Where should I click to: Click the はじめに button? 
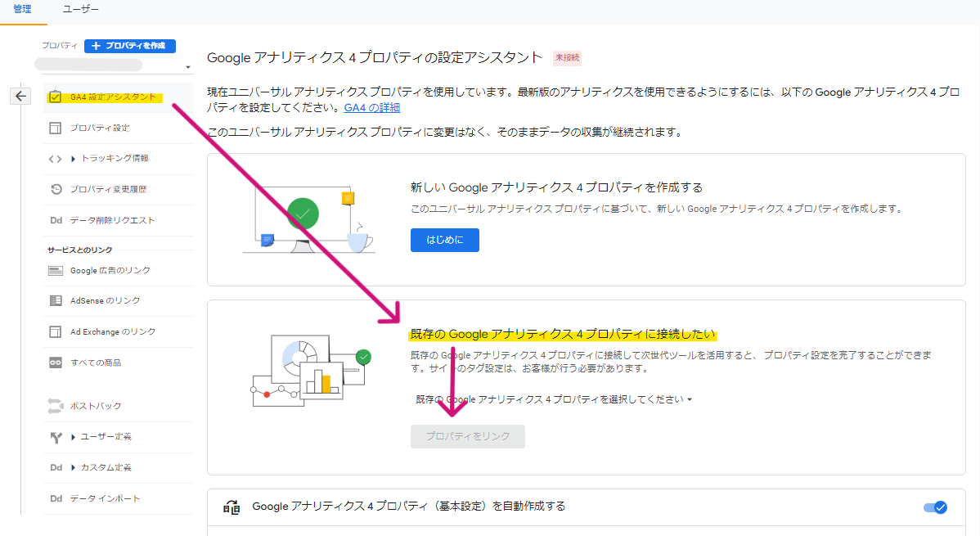pos(445,240)
